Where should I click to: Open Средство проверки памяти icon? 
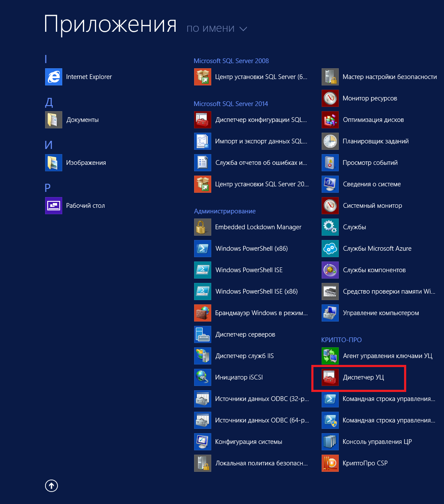pos(330,291)
